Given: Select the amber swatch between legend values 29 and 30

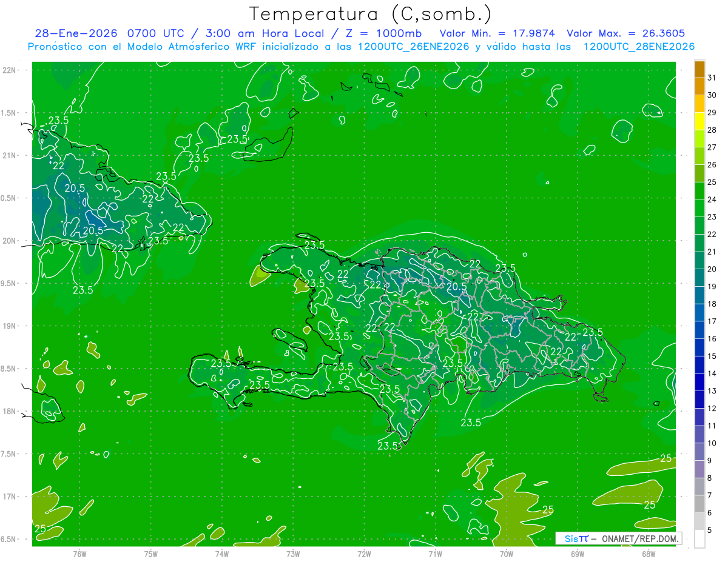Looking at the screenshot, I should [x=699, y=104].
